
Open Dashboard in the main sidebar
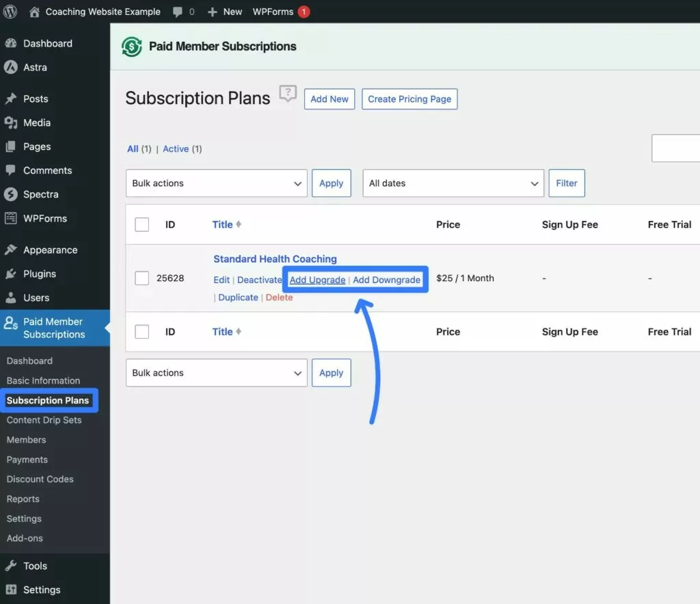point(48,43)
